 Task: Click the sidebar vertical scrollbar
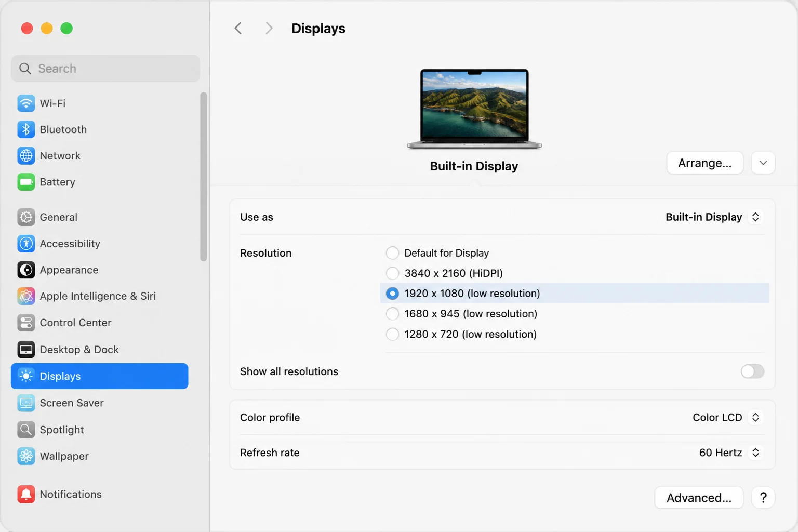[x=204, y=177]
